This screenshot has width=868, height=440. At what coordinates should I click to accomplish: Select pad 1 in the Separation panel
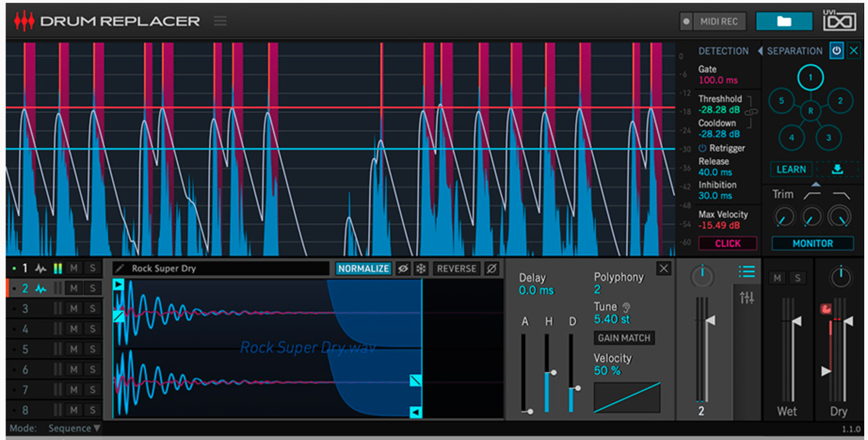pyautogui.click(x=811, y=77)
